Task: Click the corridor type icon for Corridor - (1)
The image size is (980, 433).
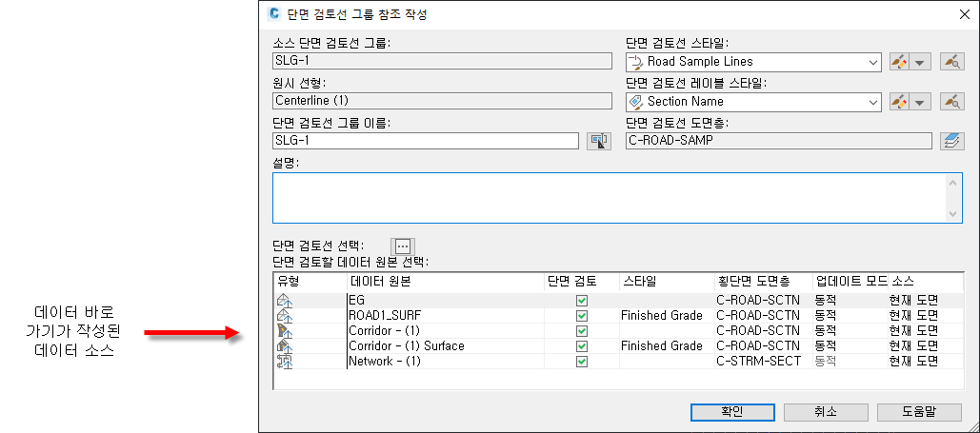Action: pos(285,331)
